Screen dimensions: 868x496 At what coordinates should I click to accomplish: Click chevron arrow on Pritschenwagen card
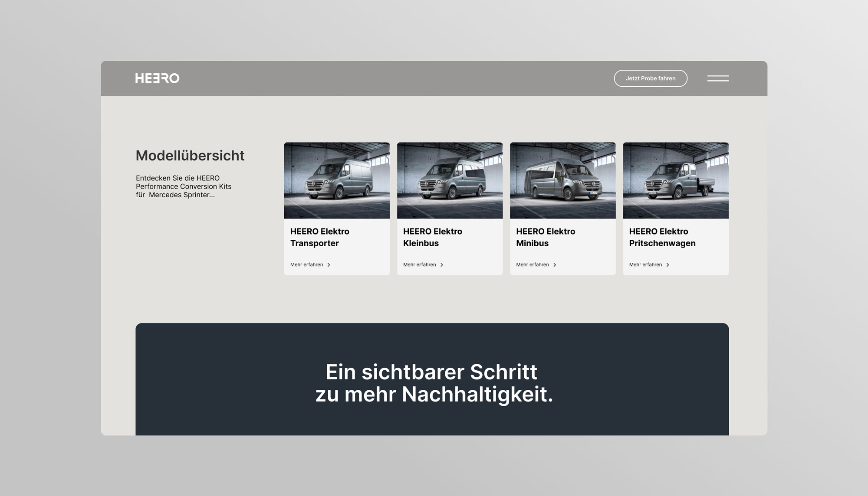(667, 265)
